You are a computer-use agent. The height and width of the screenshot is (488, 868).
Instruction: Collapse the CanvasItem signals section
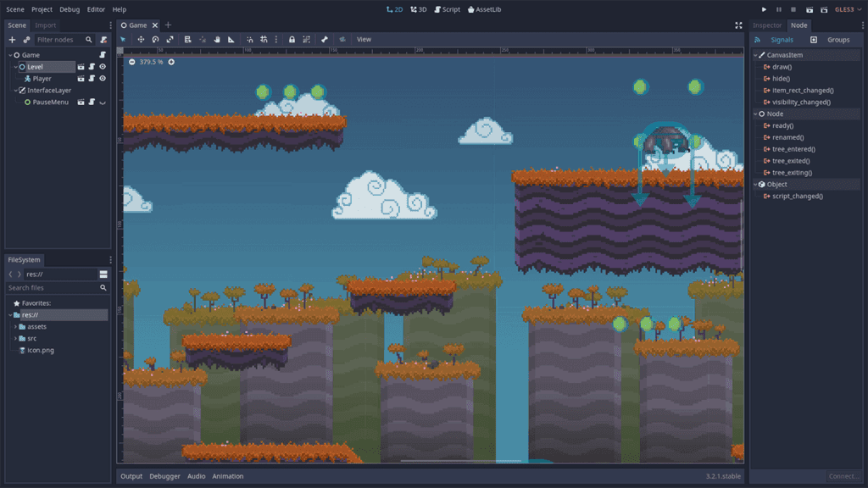point(755,55)
